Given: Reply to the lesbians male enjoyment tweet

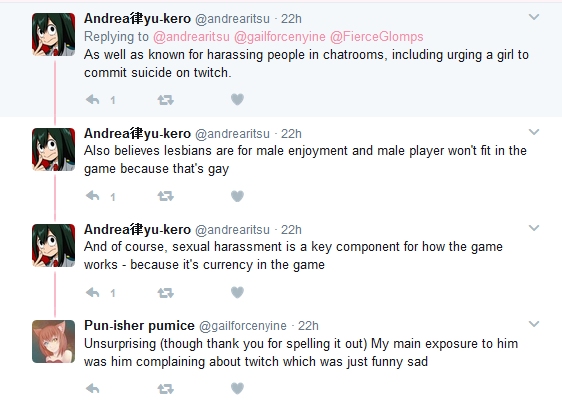Looking at the screenshot, I should pyautogui.click(x=93, y=196).
